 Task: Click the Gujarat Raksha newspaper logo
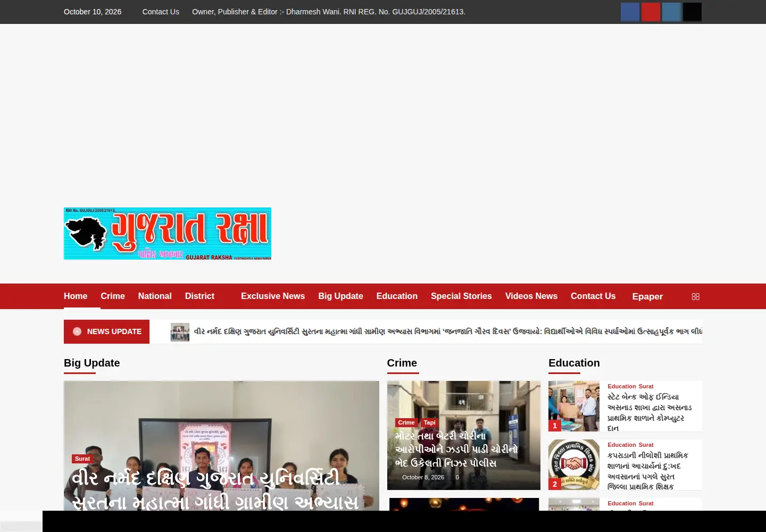[x=168, y=234]
